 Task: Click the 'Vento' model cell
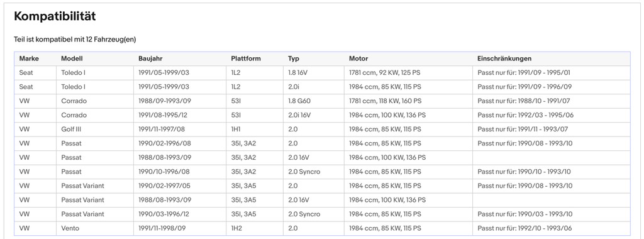point(70,228)
